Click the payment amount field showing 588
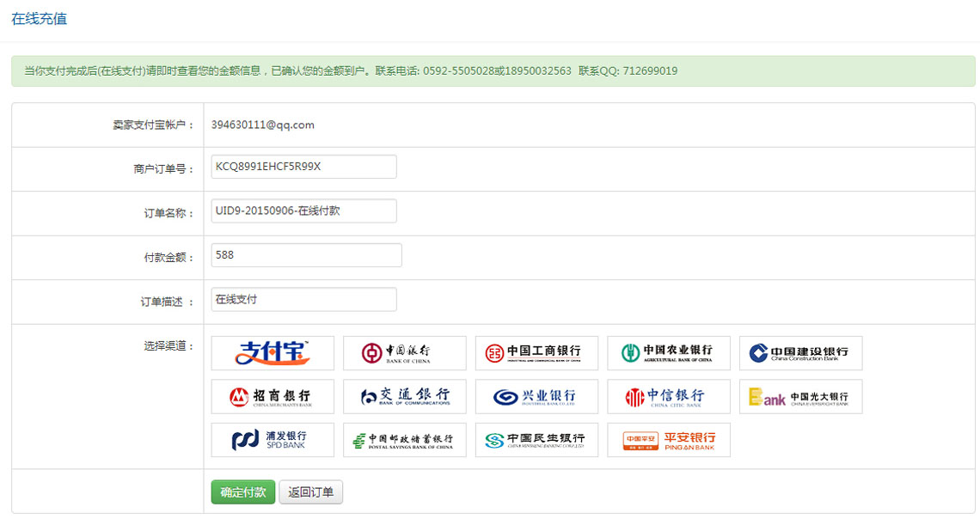Screen dimensions: 980x525 306,255
